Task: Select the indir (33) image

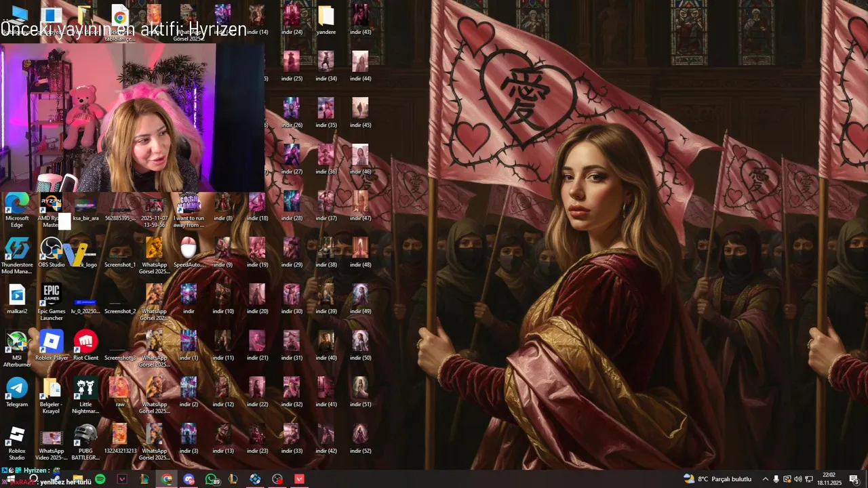Action: (x=292, y=439)
